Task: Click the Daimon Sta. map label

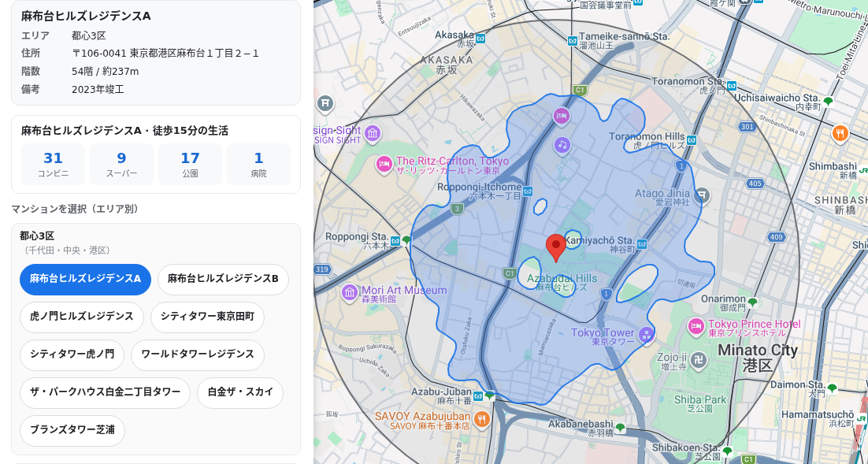Action: click(798, 388)
